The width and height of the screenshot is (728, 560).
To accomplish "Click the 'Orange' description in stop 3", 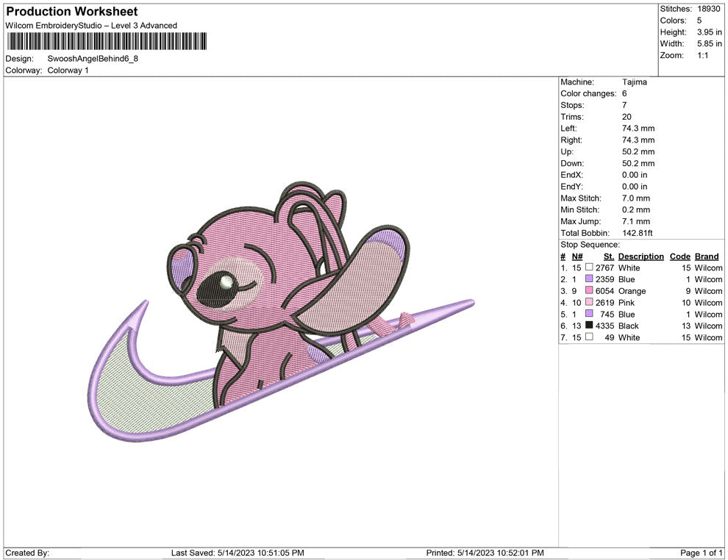I will (x=632, y=291).
